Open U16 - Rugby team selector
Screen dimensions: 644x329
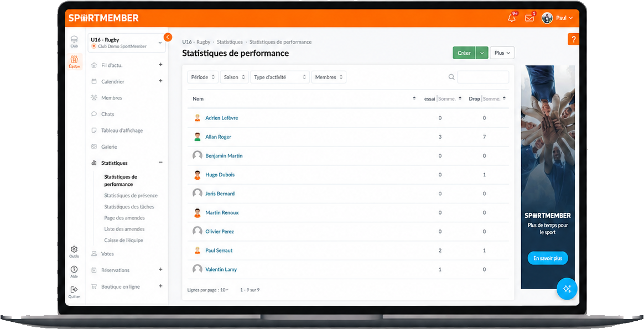(x=127, y=43)
